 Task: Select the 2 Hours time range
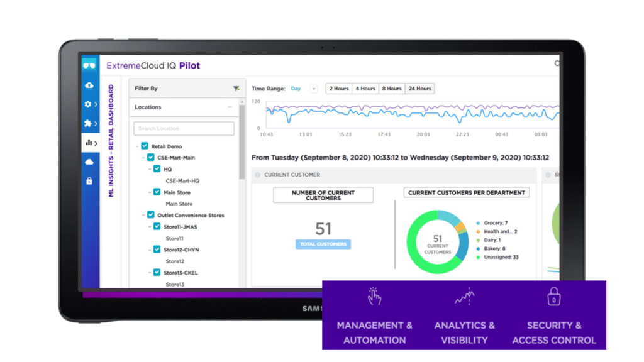tap(339, 89)
